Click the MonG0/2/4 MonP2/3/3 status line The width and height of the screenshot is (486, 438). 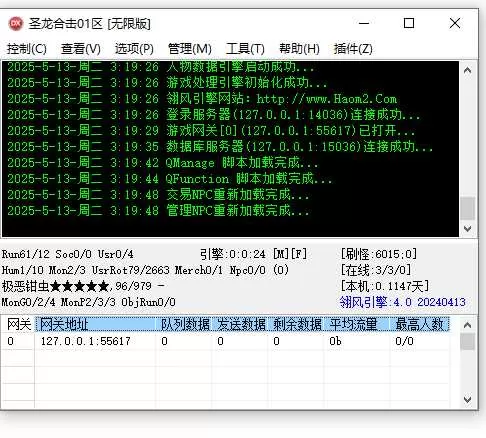point(88,302)
